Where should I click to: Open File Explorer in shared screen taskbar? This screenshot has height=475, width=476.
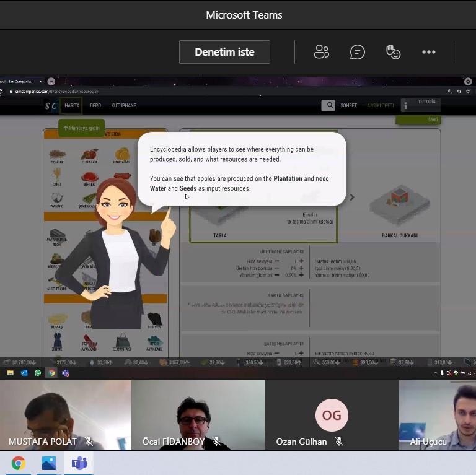click(11, 373)
